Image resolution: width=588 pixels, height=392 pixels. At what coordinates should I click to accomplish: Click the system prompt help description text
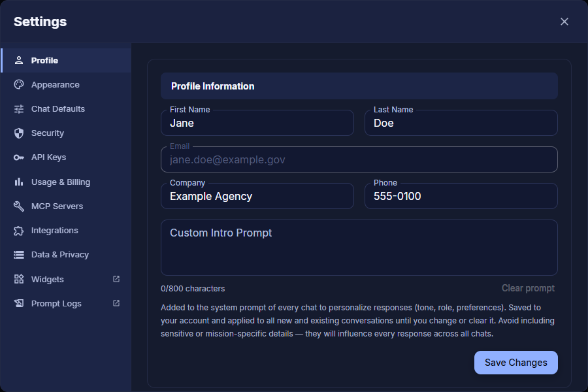[x=358, y=321]
